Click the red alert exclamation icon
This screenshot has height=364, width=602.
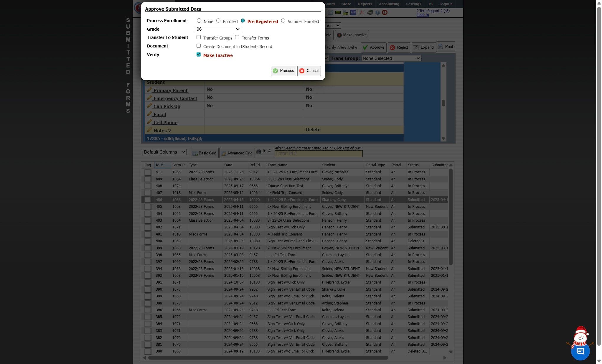pyautogui.click(x=385, y=12)
